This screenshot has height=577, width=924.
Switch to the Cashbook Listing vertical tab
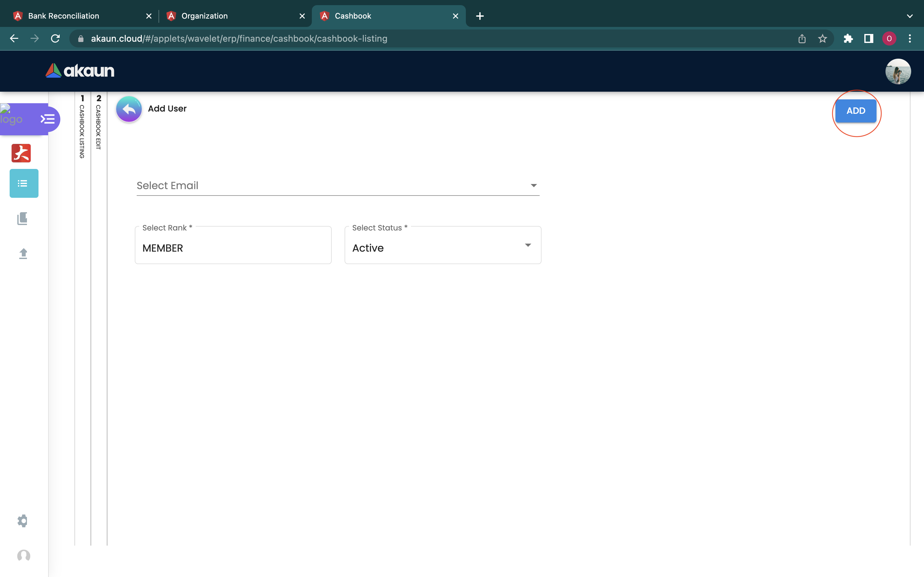click(x=82, y=128)
